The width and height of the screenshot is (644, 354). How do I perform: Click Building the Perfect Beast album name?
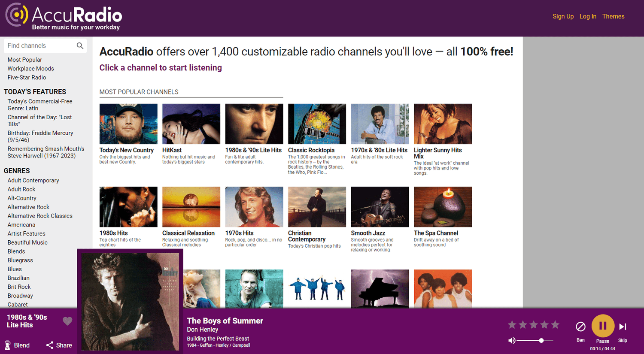218,339
